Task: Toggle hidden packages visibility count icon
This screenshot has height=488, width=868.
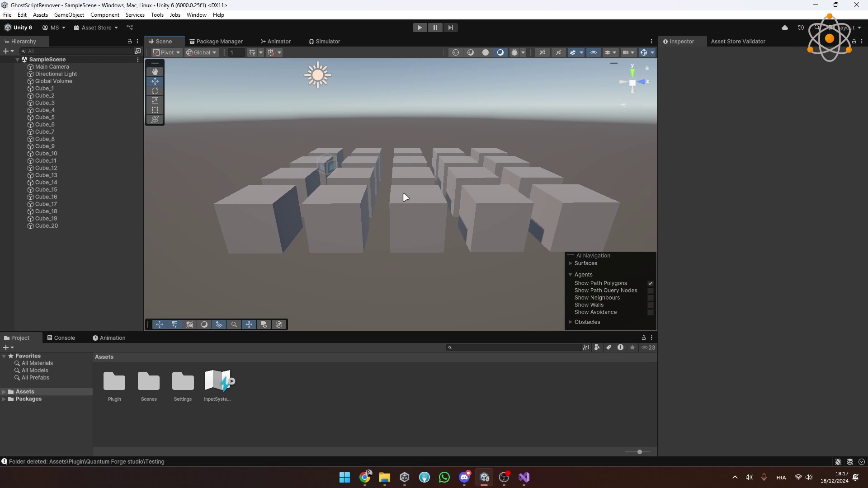Action: point(649,347)
